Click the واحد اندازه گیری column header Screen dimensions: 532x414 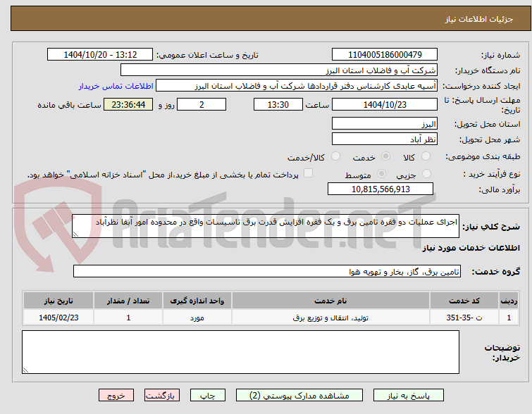tap(197, 301)
